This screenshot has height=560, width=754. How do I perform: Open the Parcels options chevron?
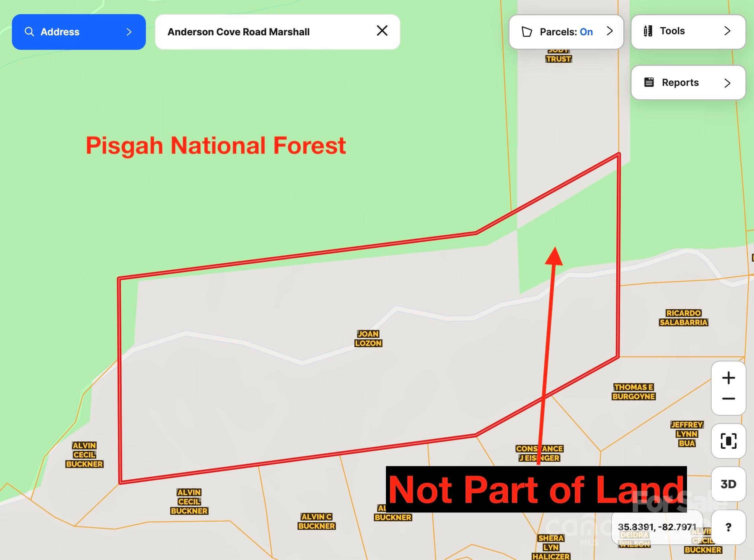(610, 31)
